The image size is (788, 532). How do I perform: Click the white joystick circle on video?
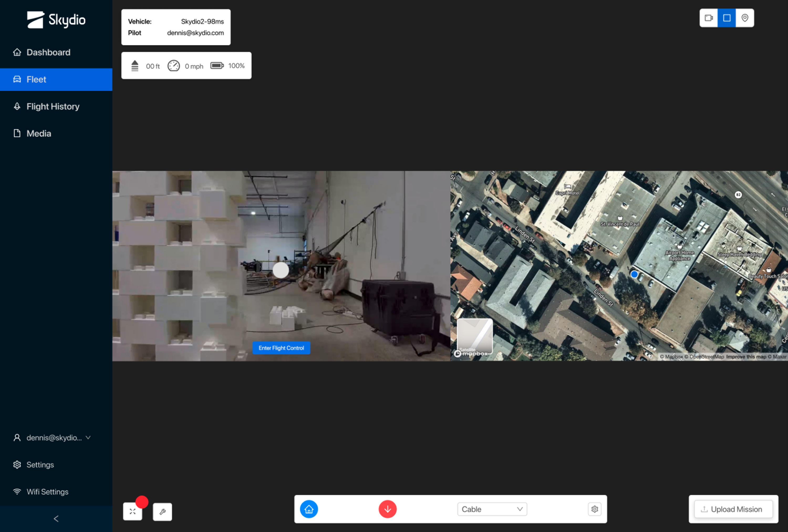point(281,270)
